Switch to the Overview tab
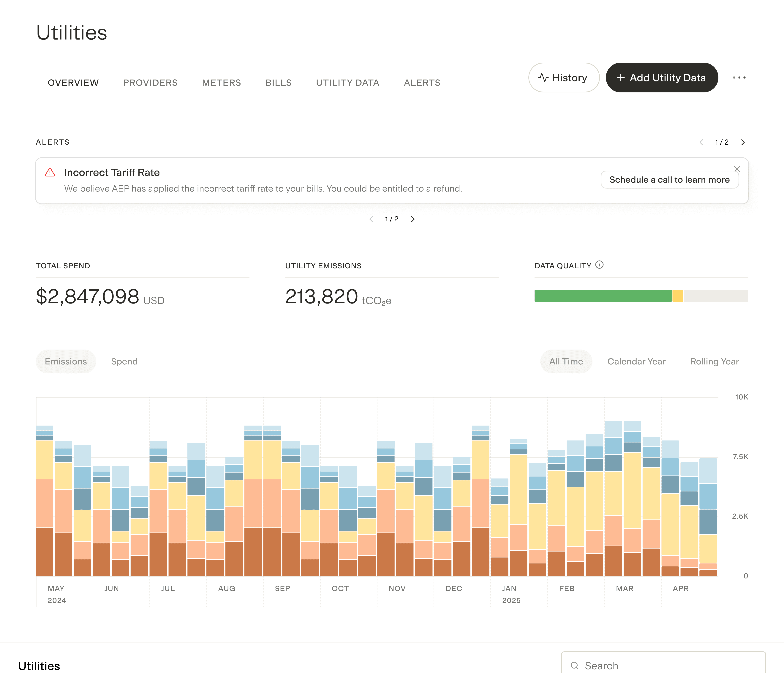The image size is (784, 673). click(73, 83)
